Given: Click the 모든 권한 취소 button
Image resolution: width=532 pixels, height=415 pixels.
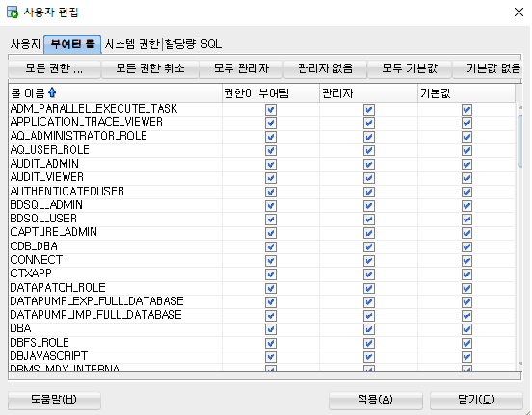Looking at the screenshot, I should tap(150, 68).
